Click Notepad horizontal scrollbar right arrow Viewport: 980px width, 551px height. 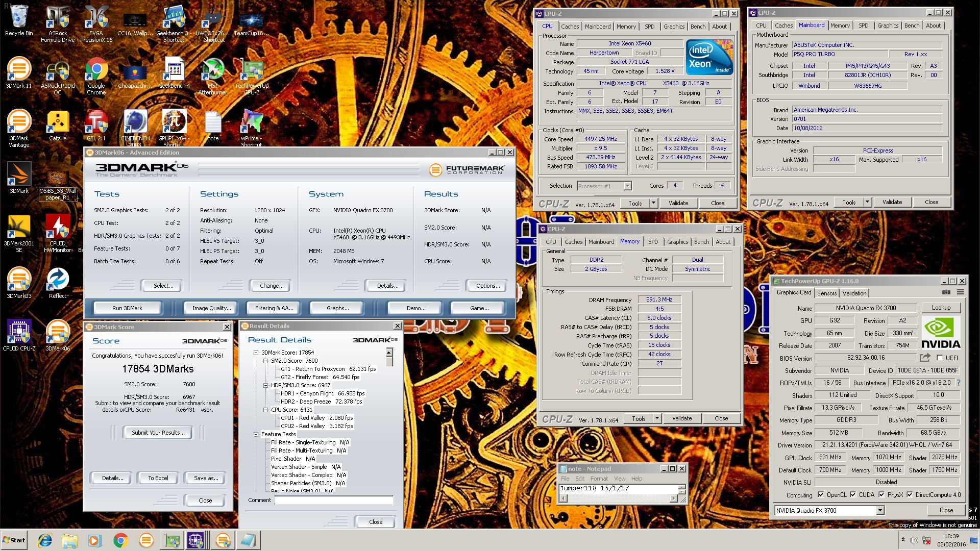673,498
